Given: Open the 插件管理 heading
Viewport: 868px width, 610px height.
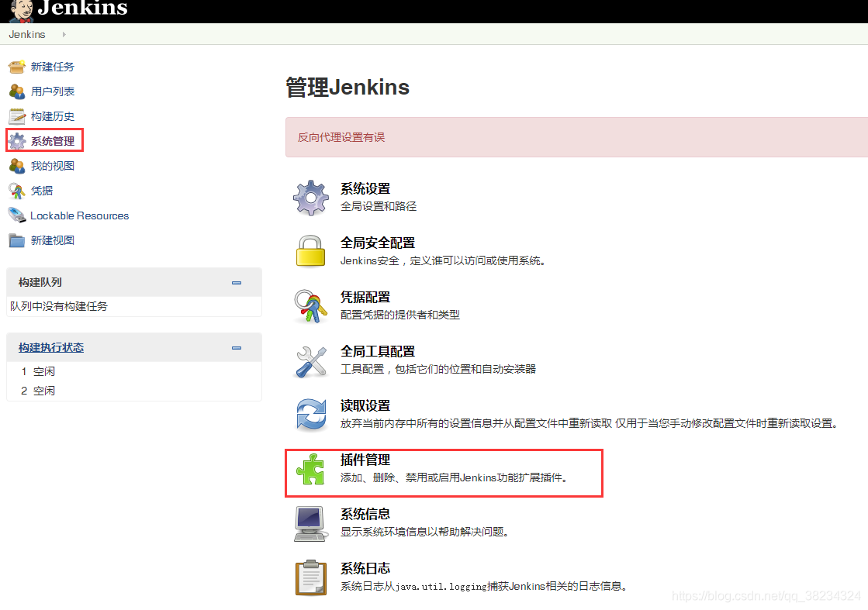Looking at the screenshot, I should click(365, 460).
